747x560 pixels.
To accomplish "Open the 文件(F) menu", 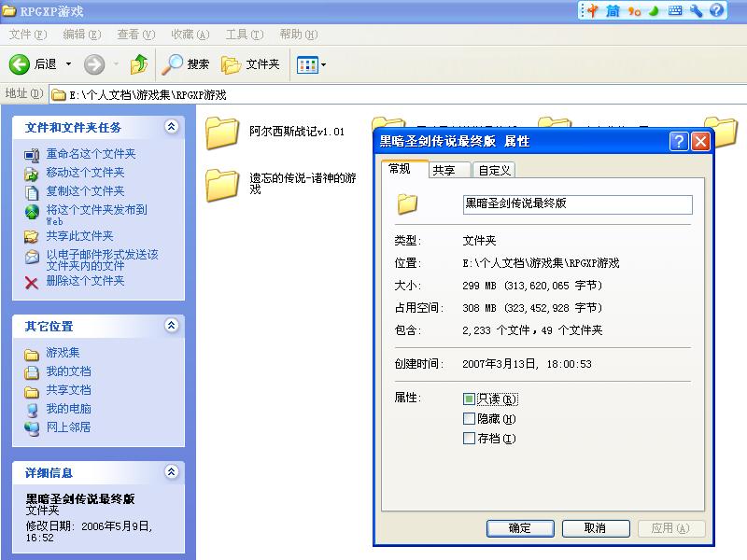I will [28, 35].
